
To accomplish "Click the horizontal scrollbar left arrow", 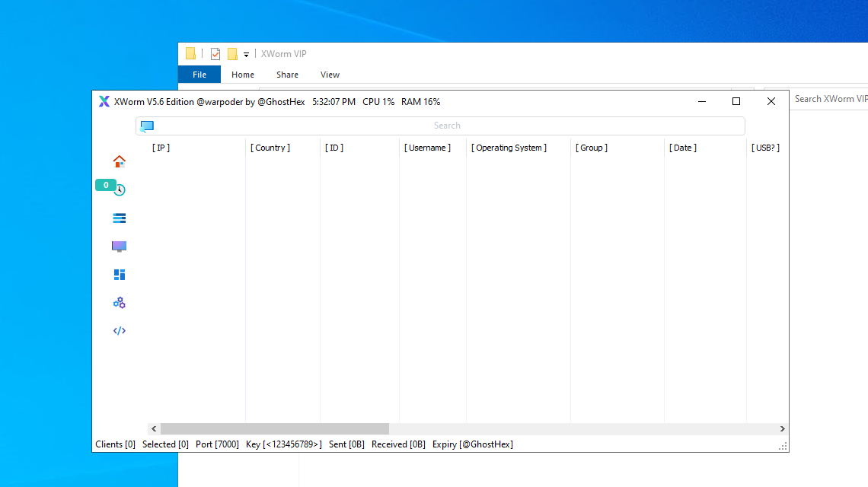I will [154, 429].
